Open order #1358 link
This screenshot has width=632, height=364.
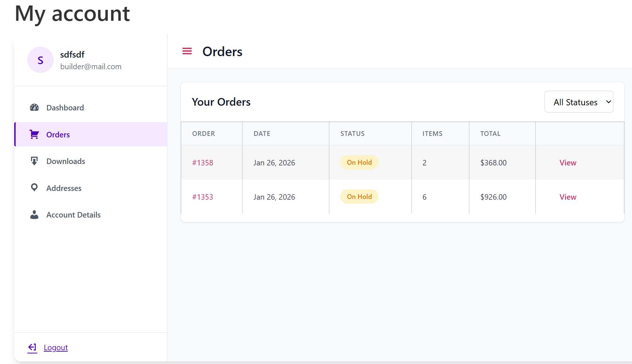coord(203,163)
